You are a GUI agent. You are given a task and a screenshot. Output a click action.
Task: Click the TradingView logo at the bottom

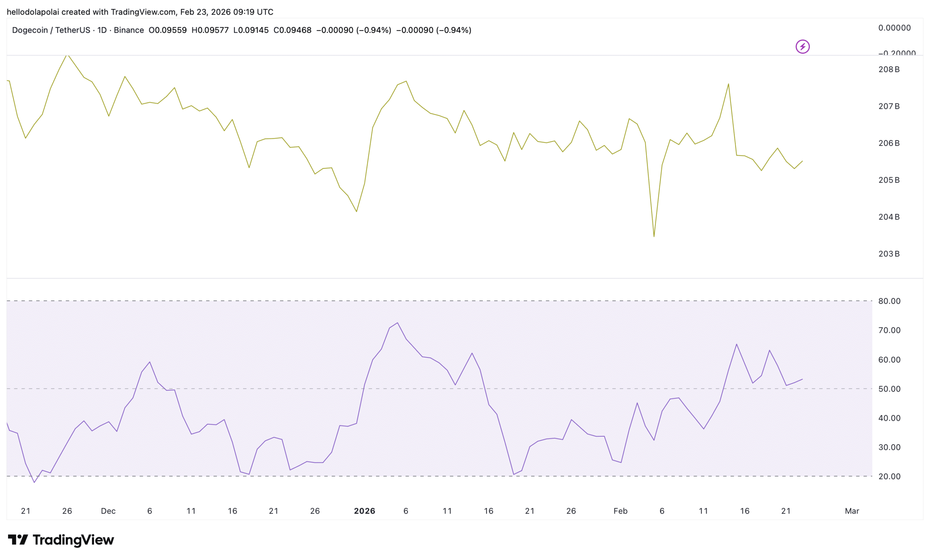point(61,540)
